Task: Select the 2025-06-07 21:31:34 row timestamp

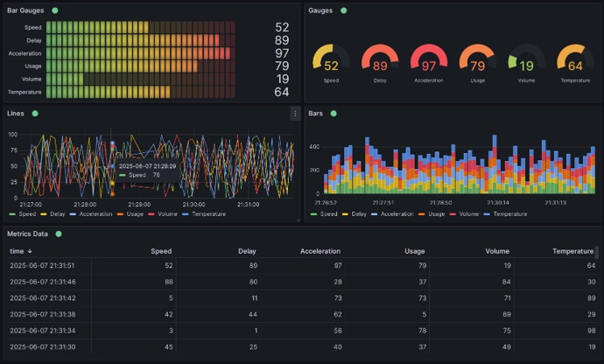Action: [43, 331]
